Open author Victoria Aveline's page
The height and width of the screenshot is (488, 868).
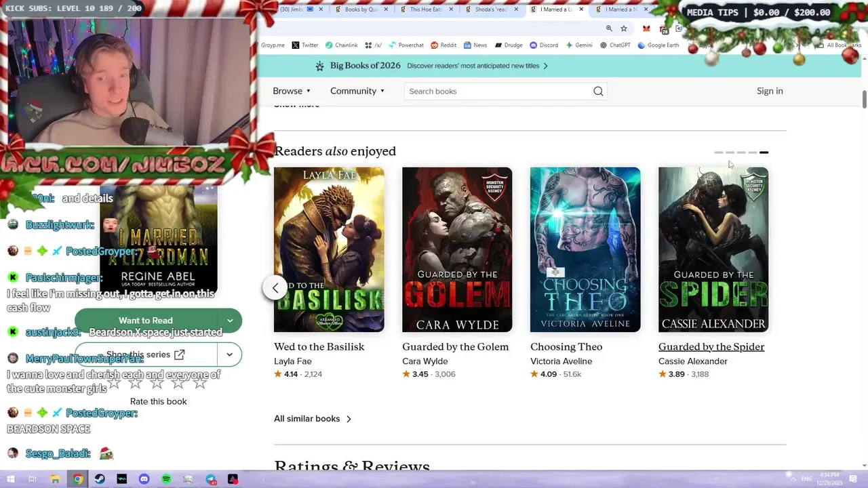(x=561, y=361)
